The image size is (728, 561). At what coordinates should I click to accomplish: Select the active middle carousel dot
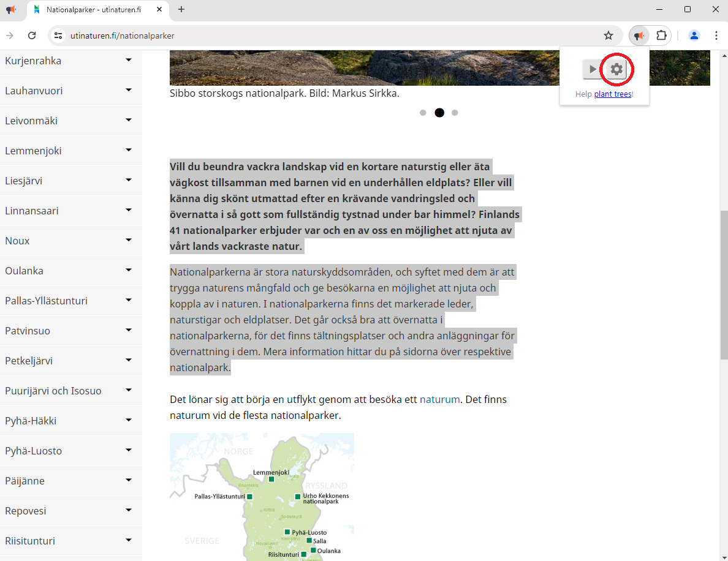pyautogui.click(x=439, y=113)
